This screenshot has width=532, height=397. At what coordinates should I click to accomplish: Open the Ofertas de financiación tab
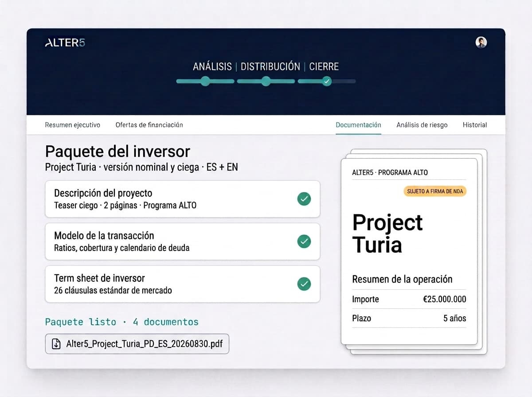(x=149, y=125)
